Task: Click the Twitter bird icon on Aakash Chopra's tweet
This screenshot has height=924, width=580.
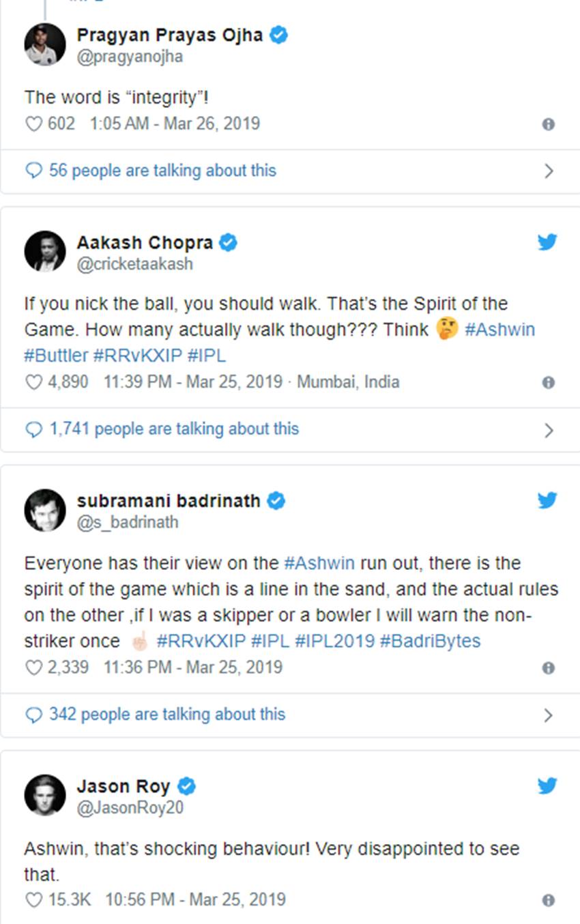Action: pyautogui.click(x=547, y=242)
